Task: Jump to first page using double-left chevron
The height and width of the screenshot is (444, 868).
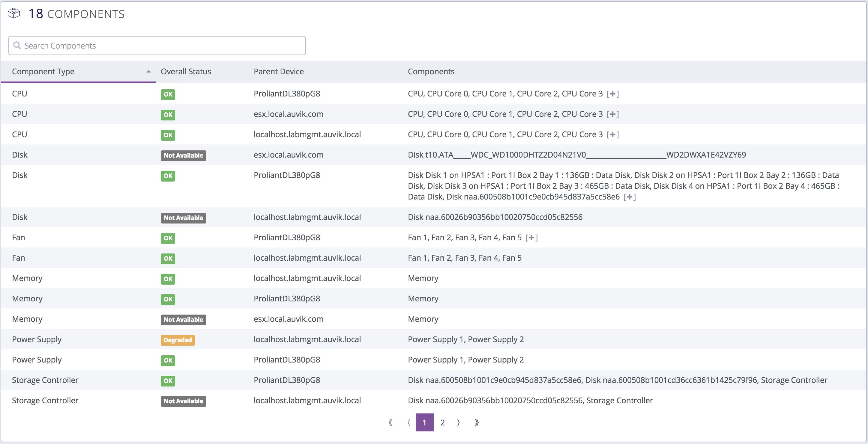Action: pyautogui.click(x=391, y=422)
